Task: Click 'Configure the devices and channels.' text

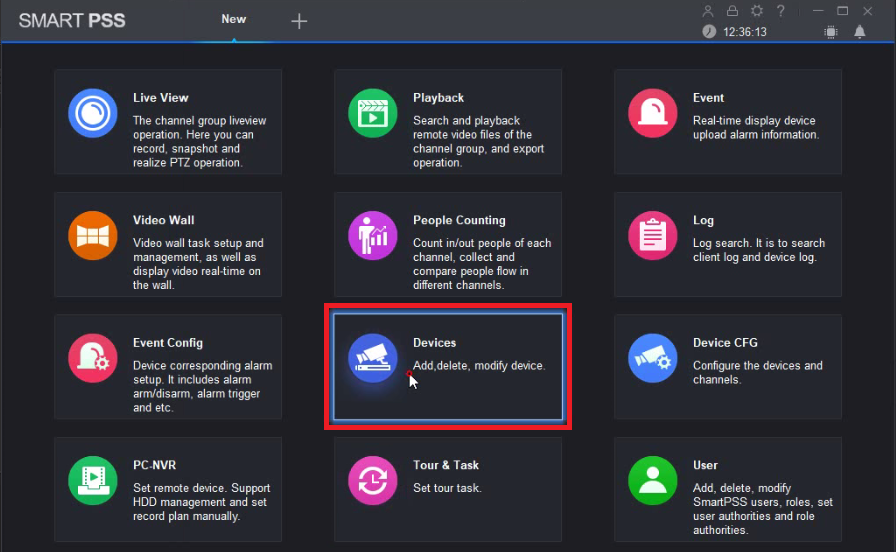Action: 758,373
